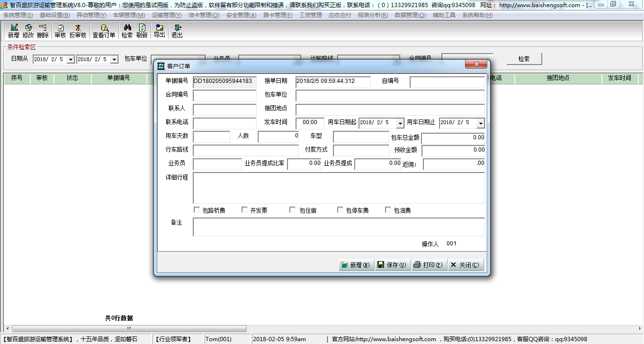Check the 包住宿 checkbox
The height and width of the screenshot is (344, 644).
click(x=293, y=210)
